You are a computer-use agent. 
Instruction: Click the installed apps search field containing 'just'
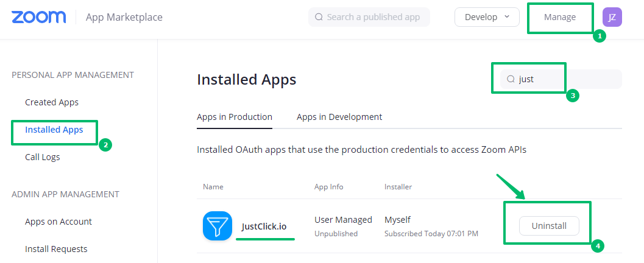point(561,79)
